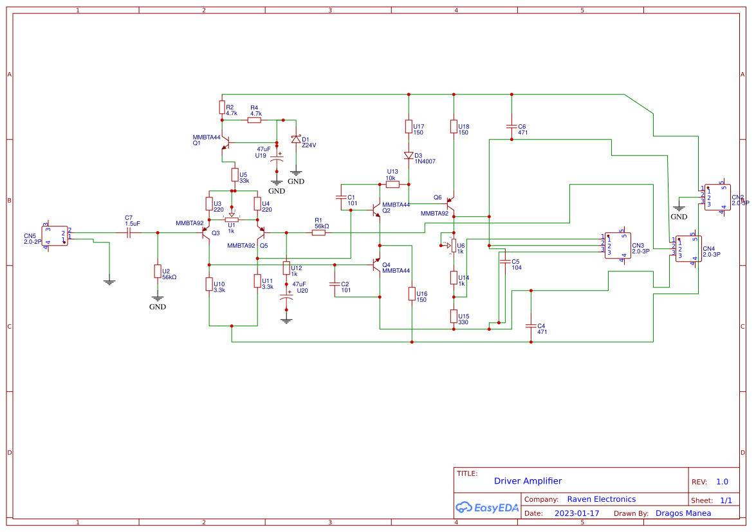This screenshot has height=532, width=756.
Task: Select transistor Q6 MMBTA92 symbol
Action: [452, 203]
